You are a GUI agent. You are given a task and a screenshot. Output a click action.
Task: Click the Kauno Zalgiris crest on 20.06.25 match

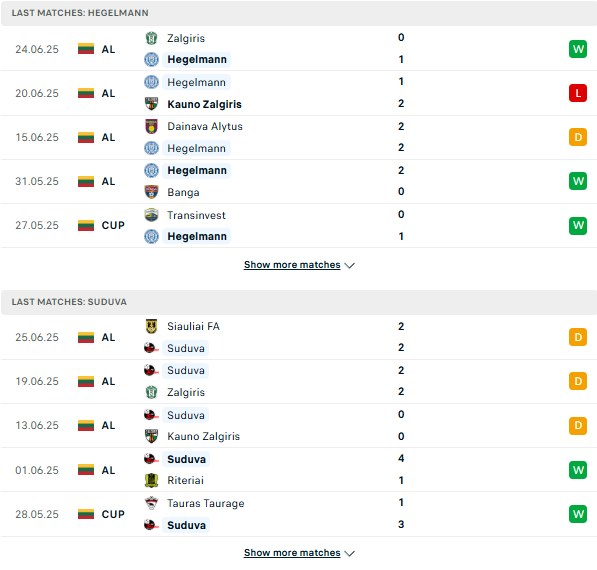pyautogui.click(x=152, y=104)
